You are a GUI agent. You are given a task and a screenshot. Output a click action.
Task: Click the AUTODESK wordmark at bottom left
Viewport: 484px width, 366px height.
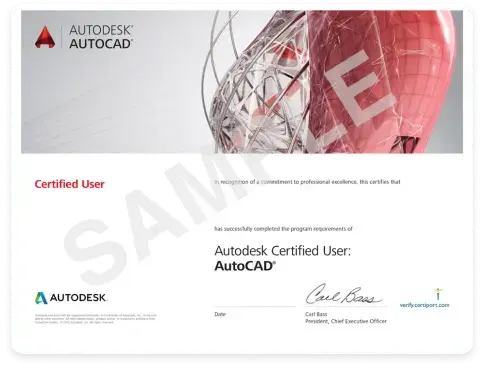click(x=78, y=298)
